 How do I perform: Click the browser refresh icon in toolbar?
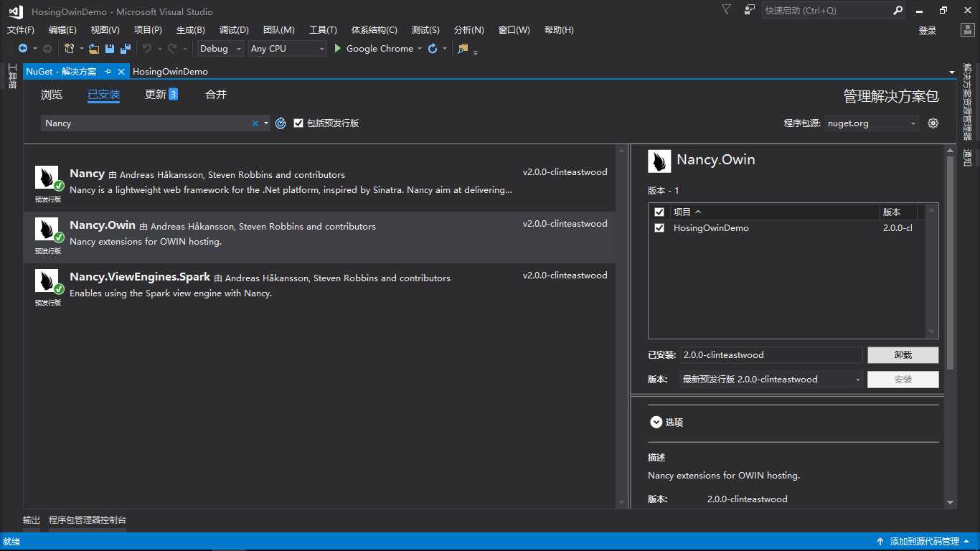(x=433, y=48)
